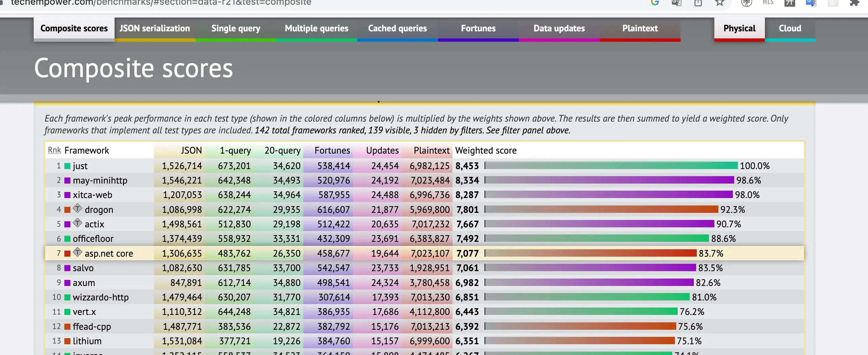Select the salvo framework name
Screen dimensions: 868x355
pos(83,268)
